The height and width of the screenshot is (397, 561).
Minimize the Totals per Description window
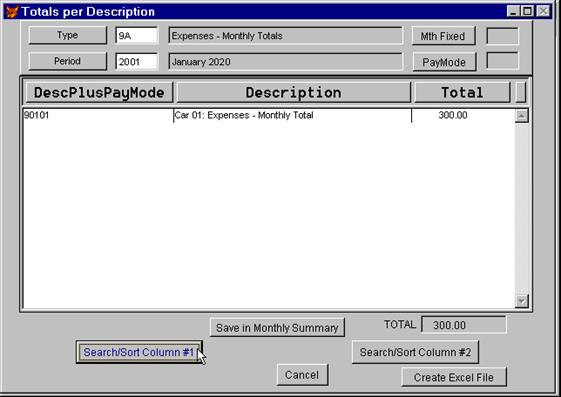coord(513,11)
